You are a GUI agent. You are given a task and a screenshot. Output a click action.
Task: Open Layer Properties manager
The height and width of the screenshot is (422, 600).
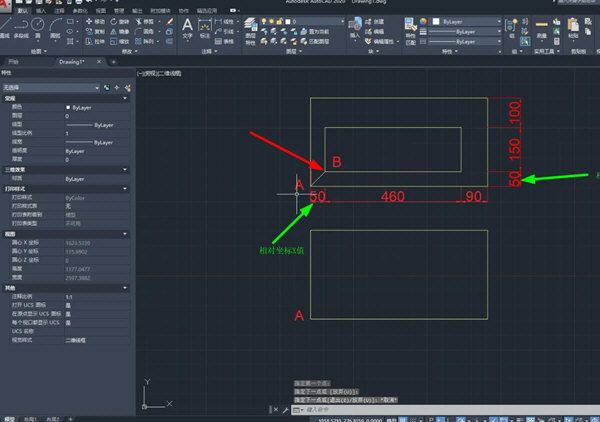250,31
